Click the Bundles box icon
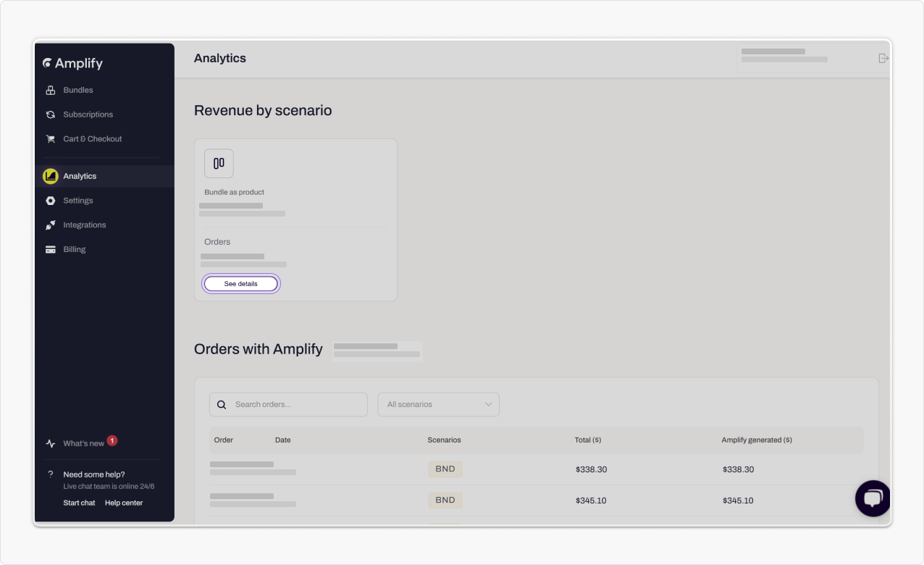 click(51, 91)
